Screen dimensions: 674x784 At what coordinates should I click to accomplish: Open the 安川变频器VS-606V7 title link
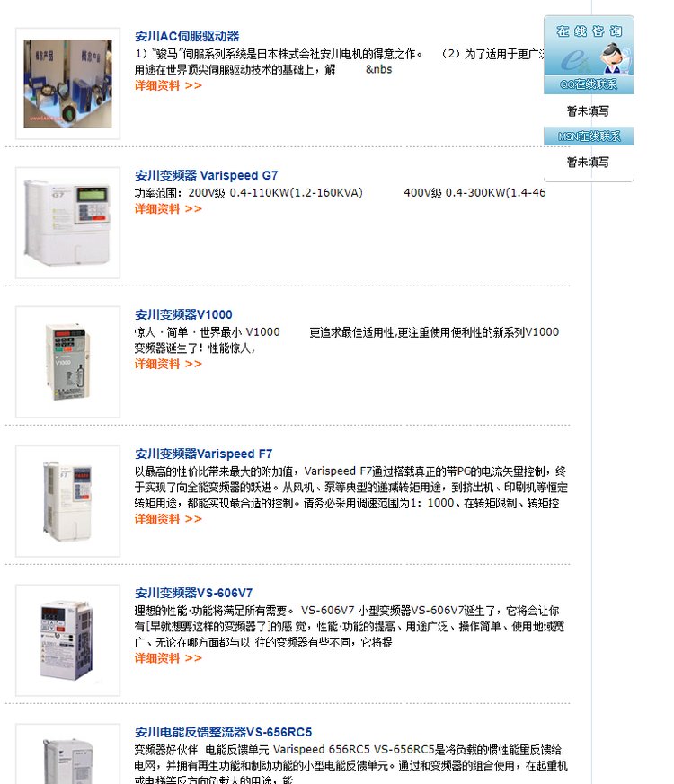tap(193, 593)
